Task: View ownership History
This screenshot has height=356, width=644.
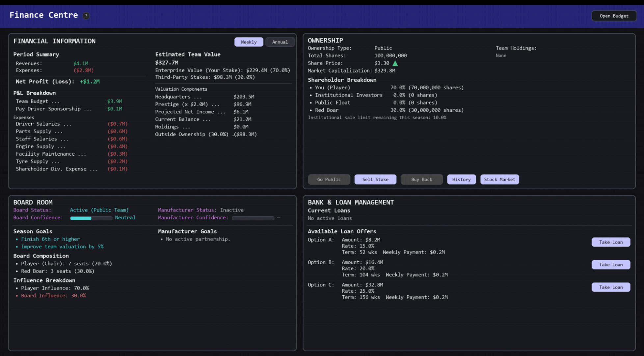Action: coord(461,179)
